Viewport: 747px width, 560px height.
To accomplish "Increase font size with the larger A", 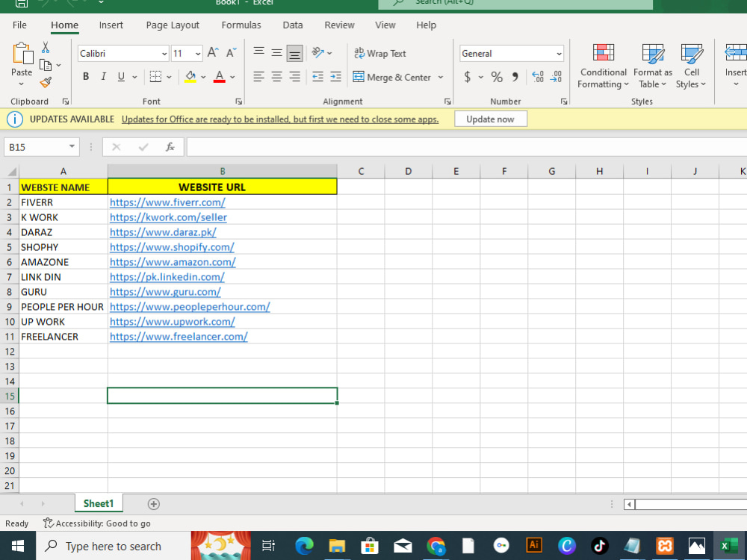I will [212, 53].
